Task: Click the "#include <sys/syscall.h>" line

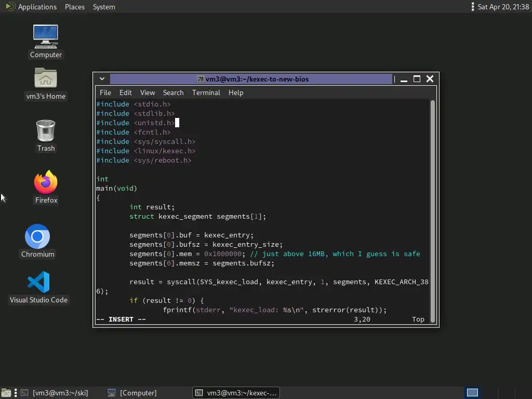Action: click(146, 141)
